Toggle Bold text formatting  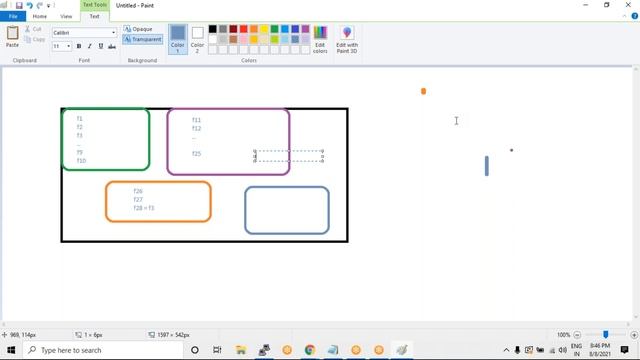click(x=78, y=47)
